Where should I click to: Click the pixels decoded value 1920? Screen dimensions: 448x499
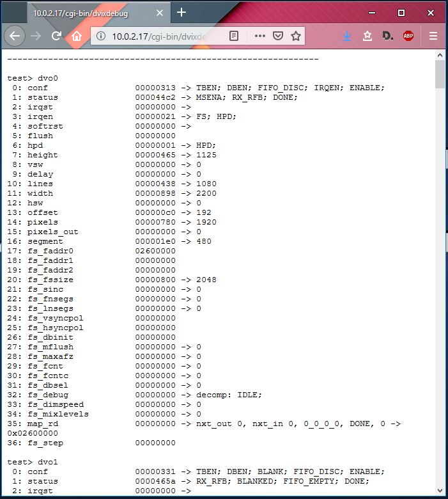206,222
